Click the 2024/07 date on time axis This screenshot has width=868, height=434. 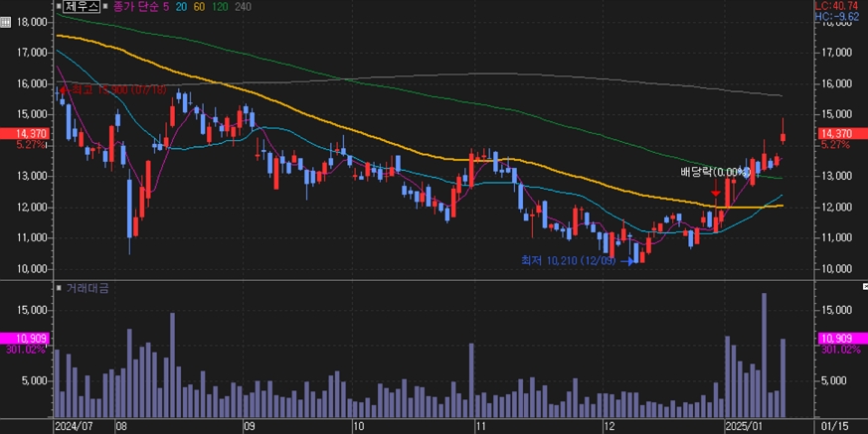[x=73, y=424]
